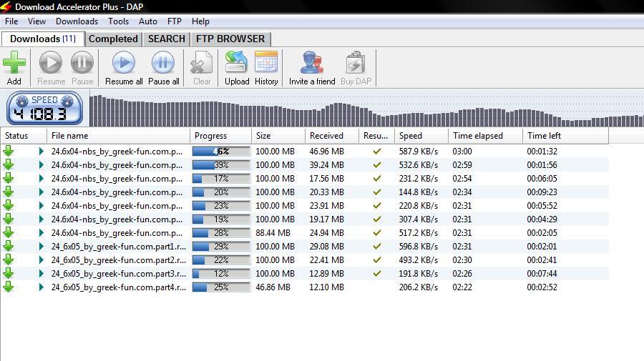Click the 46.86 MB size cell

tap(273, 287)
